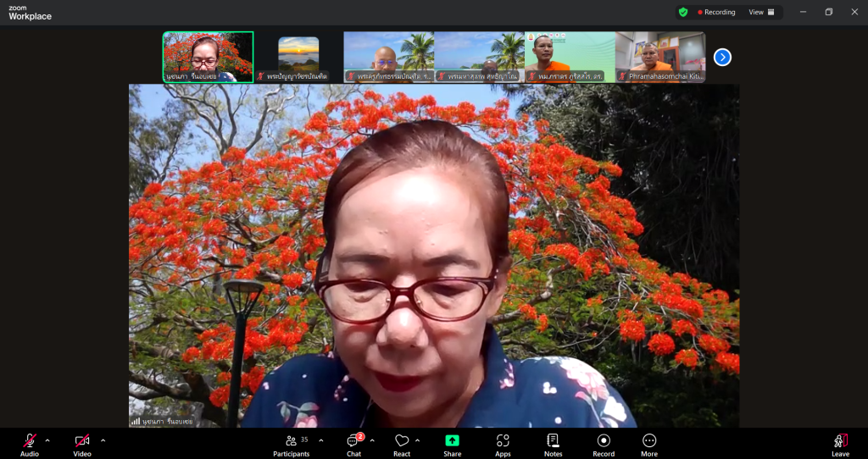Show next participants with blue arrow
Screen dimensions: 868x459
[722, 57]
